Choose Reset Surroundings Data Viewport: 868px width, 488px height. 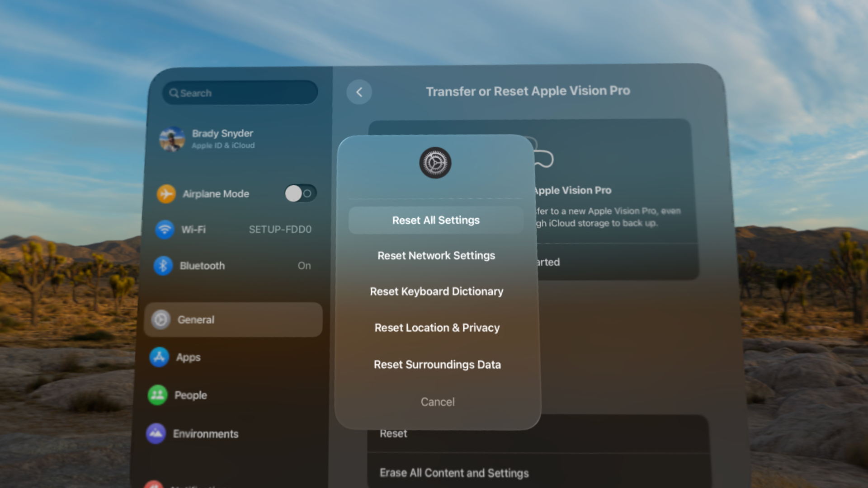click(437, 365)
